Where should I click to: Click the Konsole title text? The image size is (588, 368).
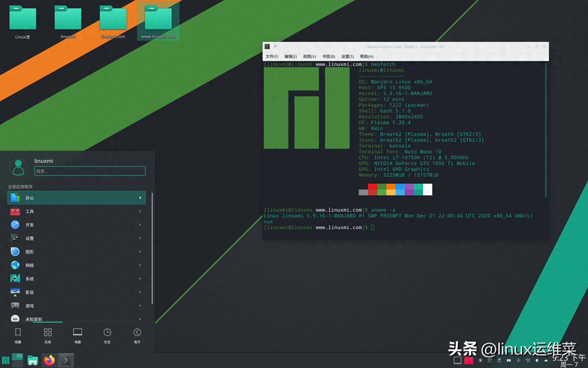click(405, 47)
